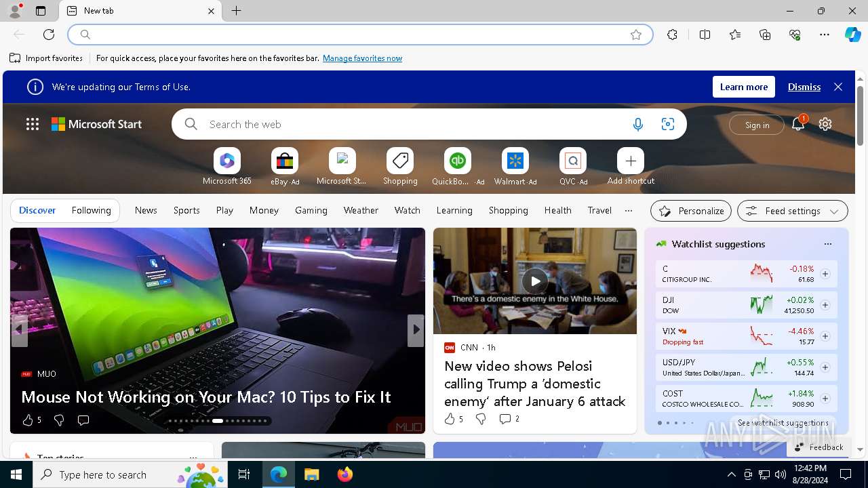868x488 pixels.
Task: Open the Weather category
Action: point(361,210)
